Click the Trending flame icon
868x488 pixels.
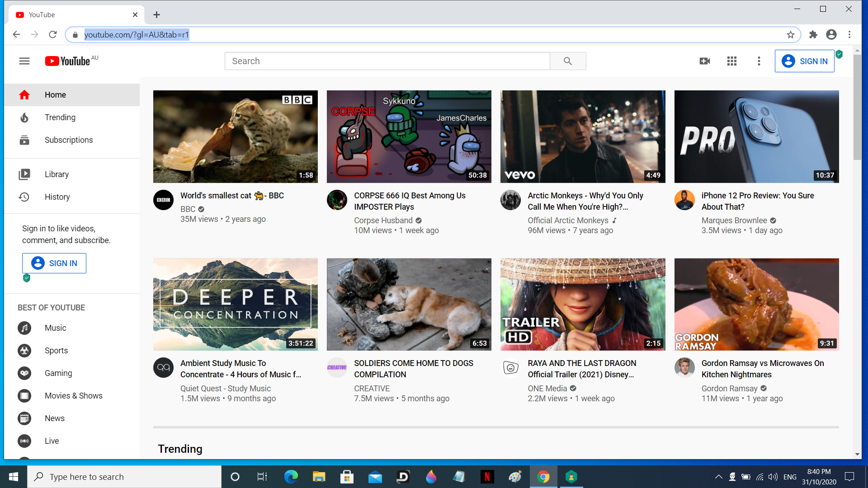tap(24, 117)
